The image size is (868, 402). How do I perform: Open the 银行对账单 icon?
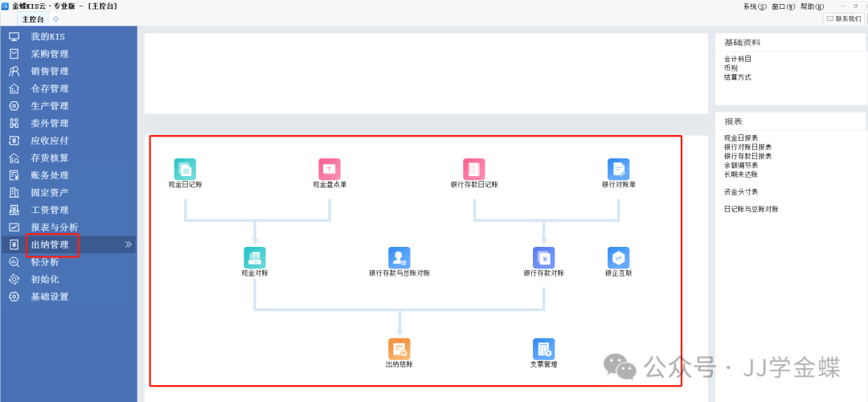(619, 169)
